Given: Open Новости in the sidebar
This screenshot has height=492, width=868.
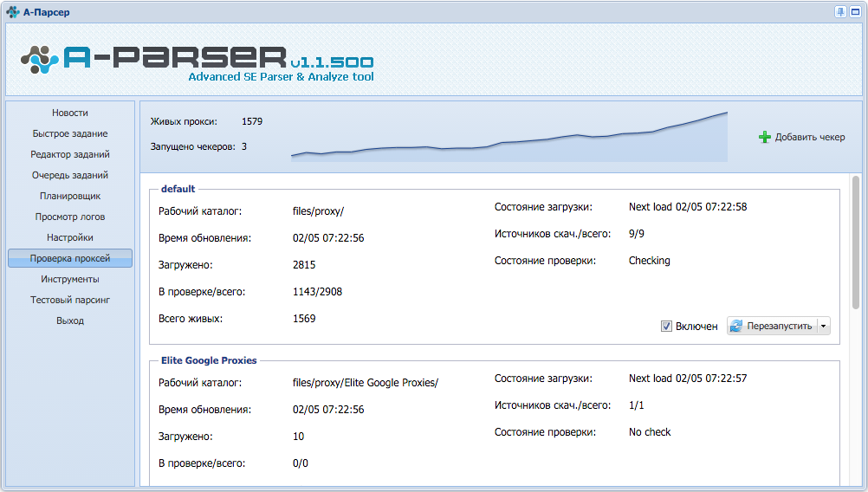Looking at the screenshot, I should (70, 113).
